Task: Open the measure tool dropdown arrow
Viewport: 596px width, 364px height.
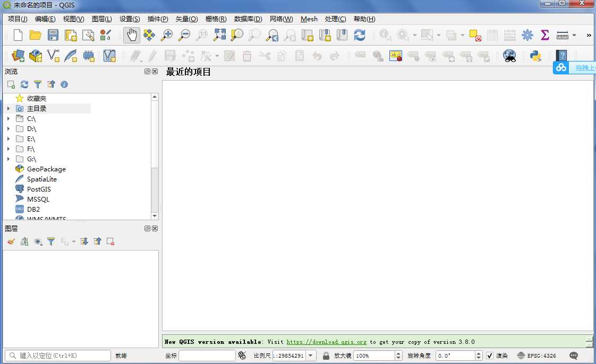Action: point(574,35)
